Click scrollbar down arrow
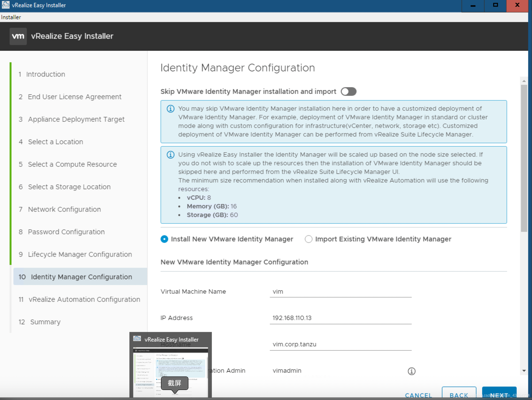 coord(524,371)
